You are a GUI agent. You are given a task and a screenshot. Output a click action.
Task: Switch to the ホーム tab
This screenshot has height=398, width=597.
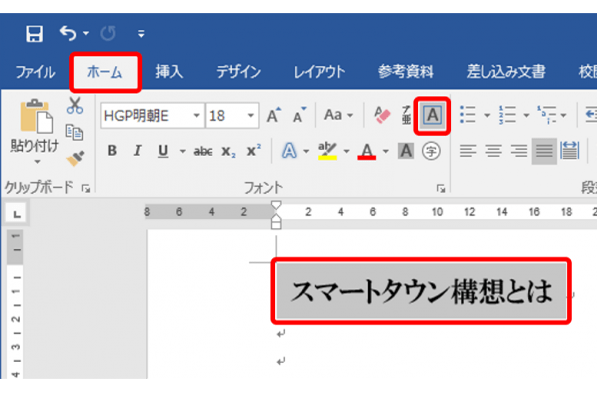[105, 72]
